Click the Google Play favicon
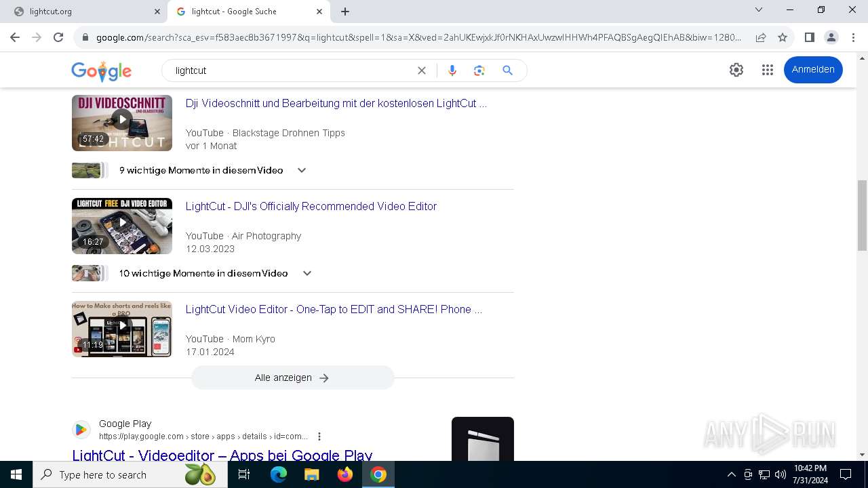Image resolution: width=868 pixels, height=488 pixels. [x=81, y=430]
